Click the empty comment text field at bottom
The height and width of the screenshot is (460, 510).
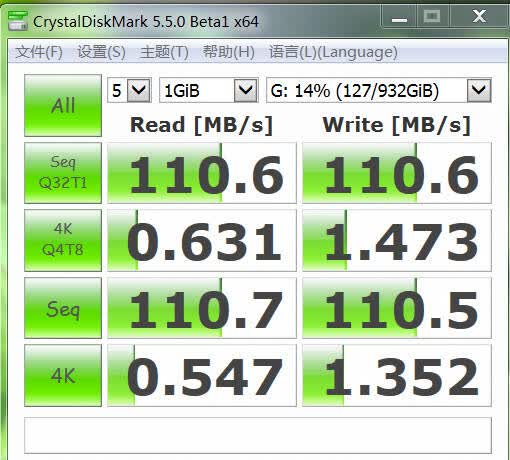(258, 435)
